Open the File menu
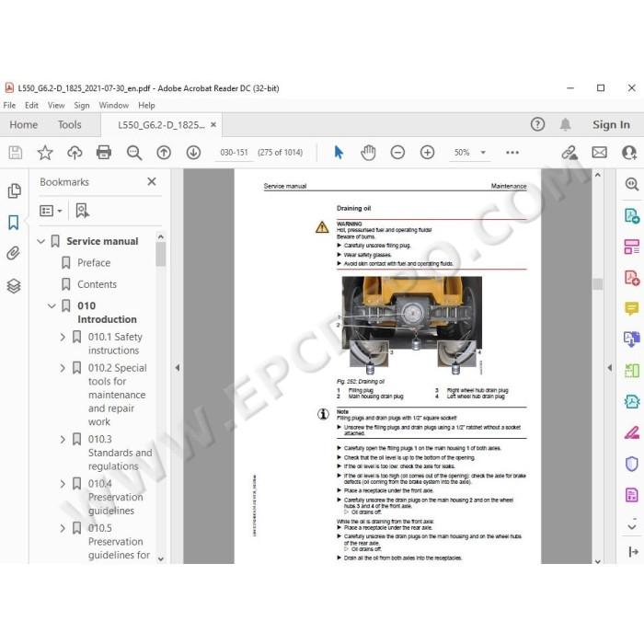Image resolution: width=644 pixels, height=644 pixels. [x=9, y=105]
